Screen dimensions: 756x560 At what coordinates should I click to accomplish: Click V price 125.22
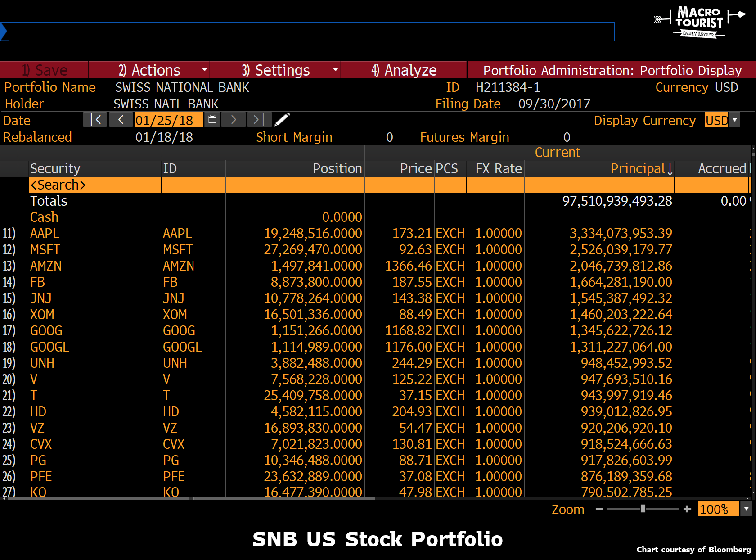tap(412, 379)
